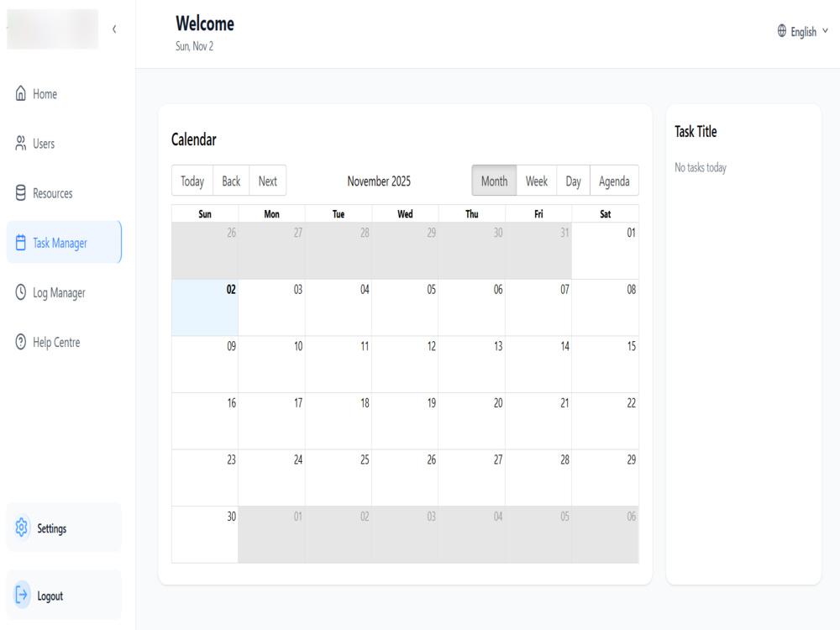The height and width of the screenshot is (630, 840).
Task: Click greyed December date 06
Action: (x=632, y=517)
